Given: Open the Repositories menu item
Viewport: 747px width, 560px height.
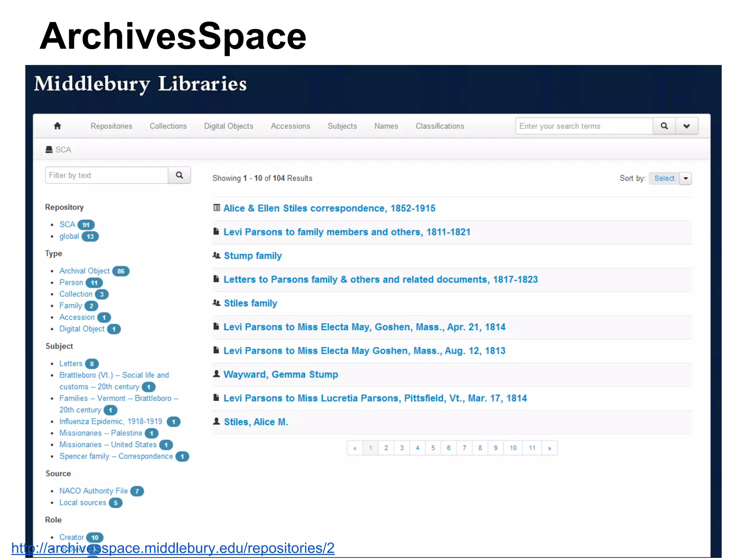Looking at the screenshot, I should coord(111,126).
